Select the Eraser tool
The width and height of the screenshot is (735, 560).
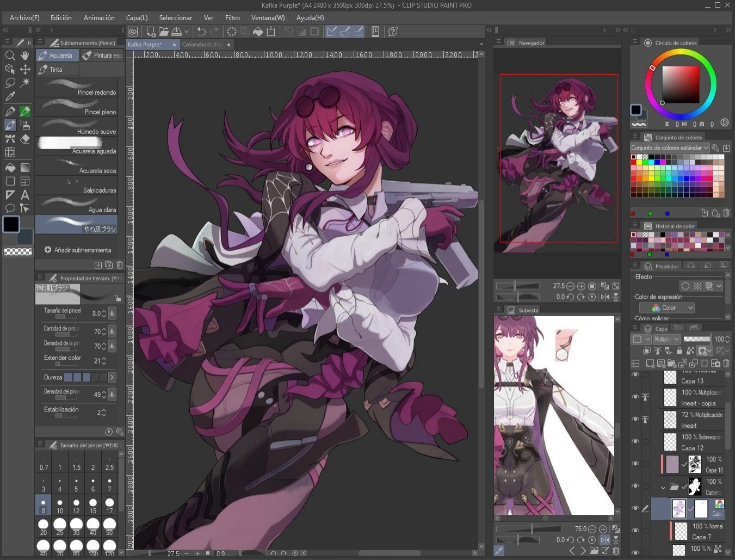25,139
